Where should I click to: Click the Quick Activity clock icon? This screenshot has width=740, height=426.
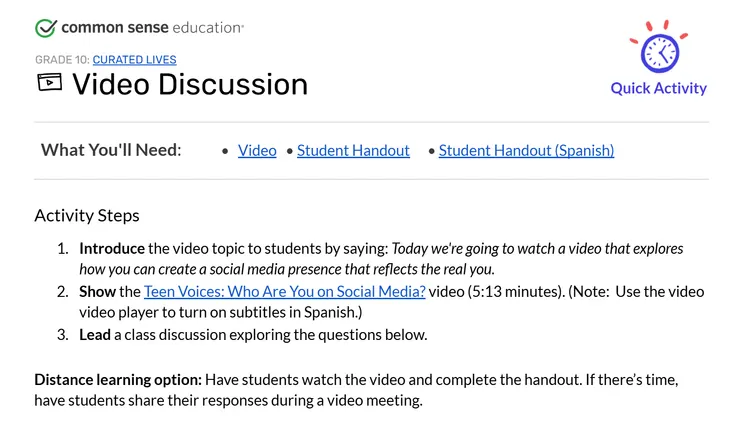coord(659,51)
